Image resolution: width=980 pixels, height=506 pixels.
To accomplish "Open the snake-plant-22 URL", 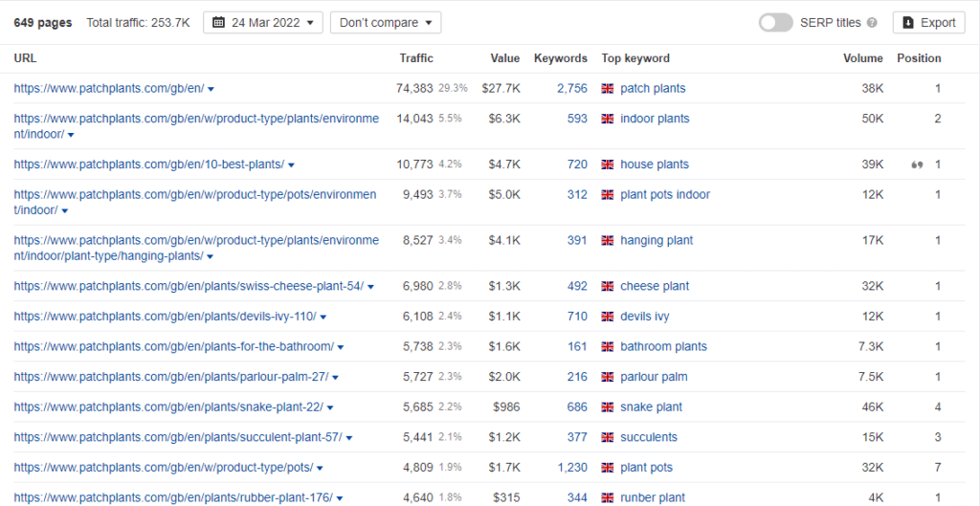I will 168,407.
